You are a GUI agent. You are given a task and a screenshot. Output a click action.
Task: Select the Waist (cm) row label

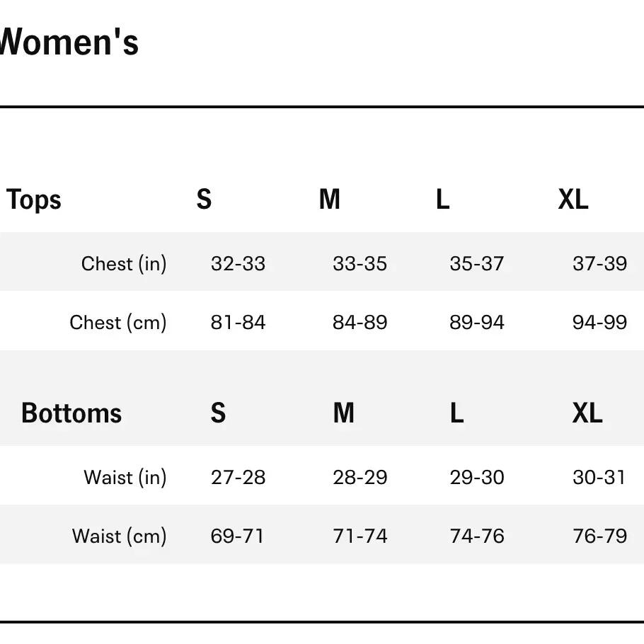(120, 536)
